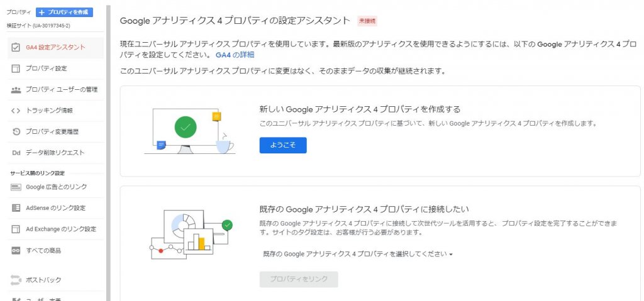Click the sidebar vertical scrollbar
Viewport: 644px width, 301px height.
click(108, 153)
